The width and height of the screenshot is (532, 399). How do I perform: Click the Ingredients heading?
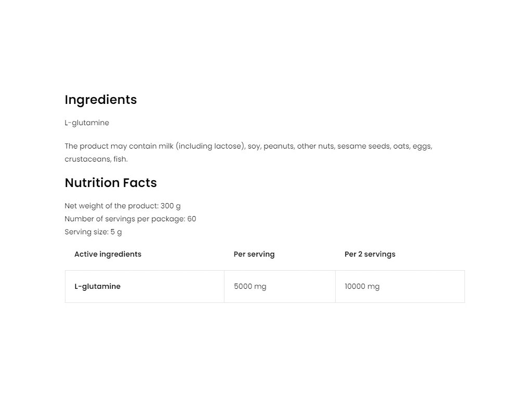(101, 100)
